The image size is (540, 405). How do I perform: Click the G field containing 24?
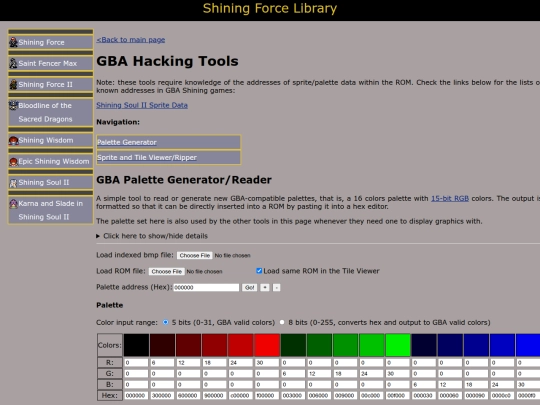pyautogui.click(x=372, y=374)
